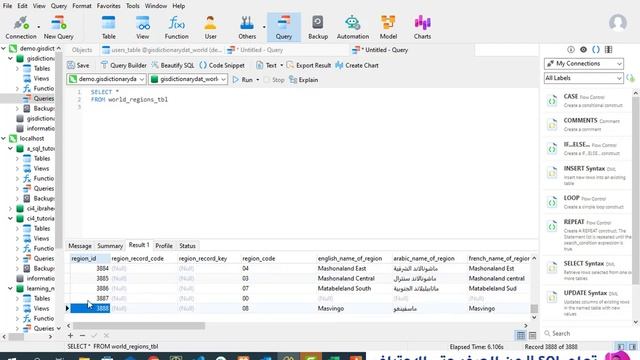
Task: Expand the ci4_ibrahe database node
Action: (11, 209)
